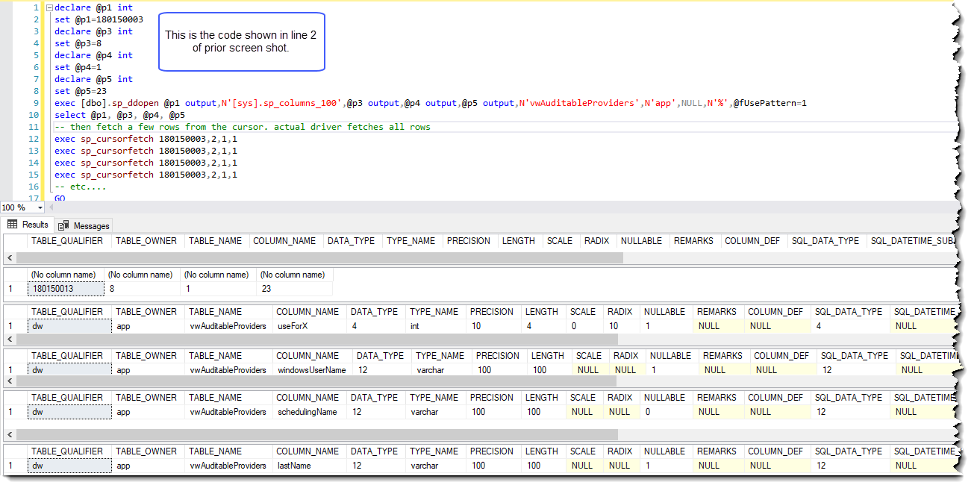980x491 pixels.
Task: Select the cell containing 180150013
Action: 63,288
